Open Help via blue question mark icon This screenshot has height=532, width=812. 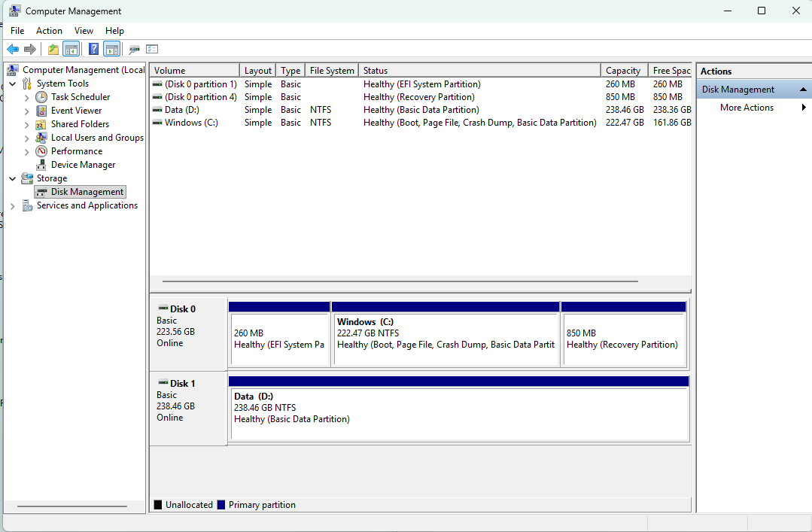click(93, 49)
